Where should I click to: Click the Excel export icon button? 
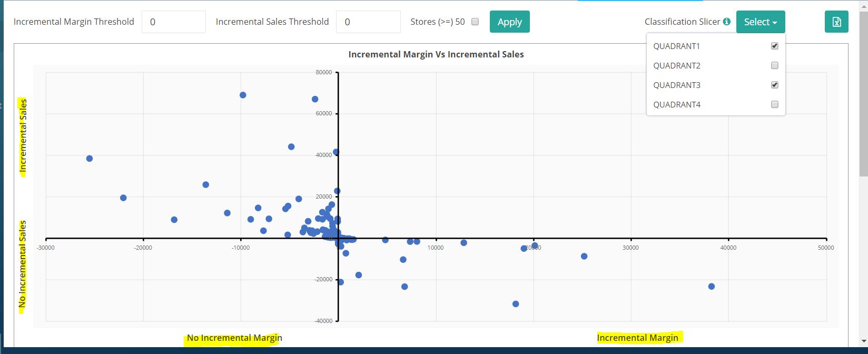(x=836, y=22)
